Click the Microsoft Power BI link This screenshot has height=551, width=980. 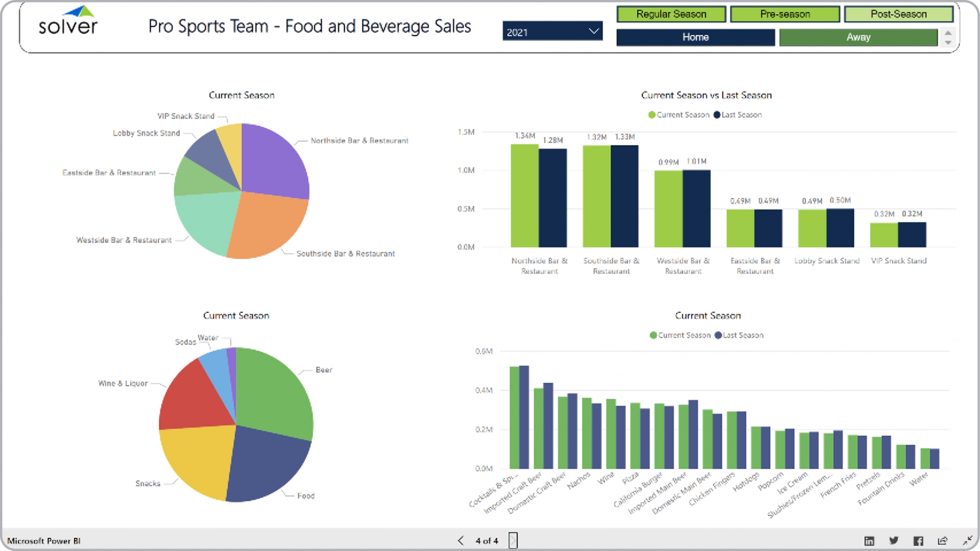(x=44, y=541)
